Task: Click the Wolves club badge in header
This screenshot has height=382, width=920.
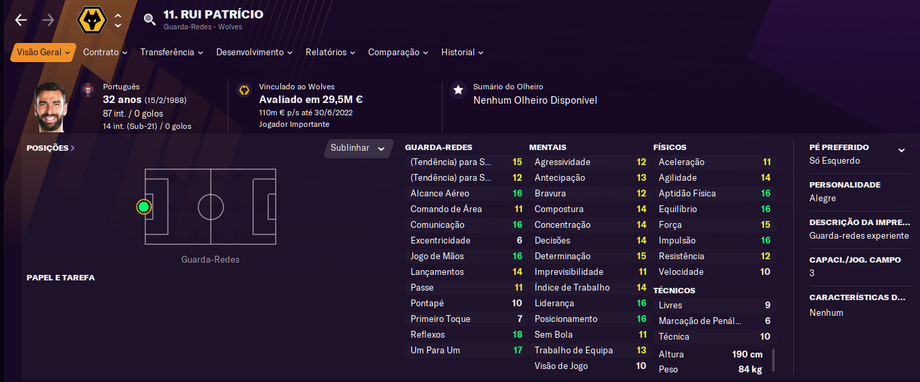Action: [92, 21]
